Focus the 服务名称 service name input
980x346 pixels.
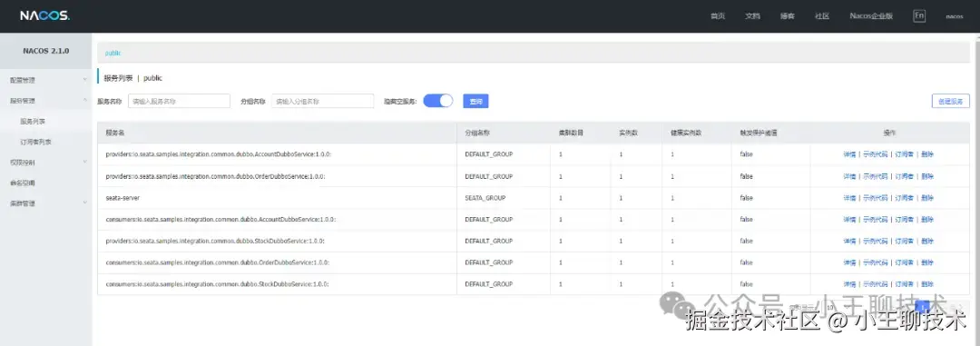click(180, 101)
